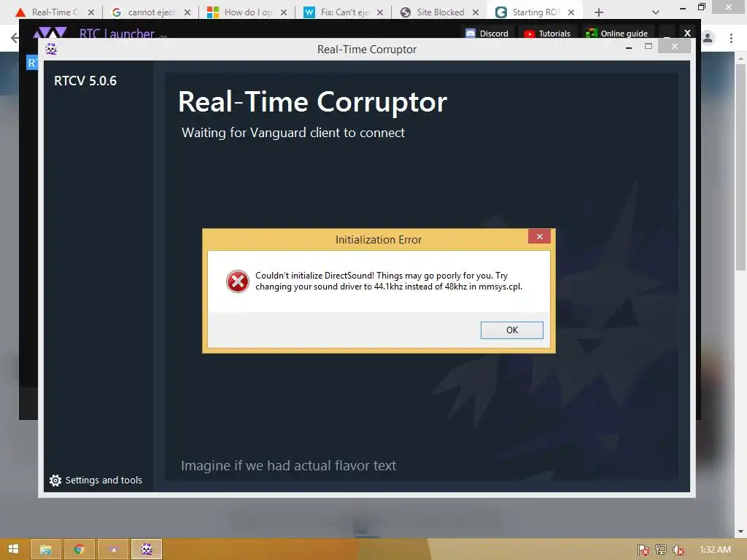Close the Initialization Error dialog with X
The width and height of the screenshot is (747, 560).
click(x=539, y=236)
